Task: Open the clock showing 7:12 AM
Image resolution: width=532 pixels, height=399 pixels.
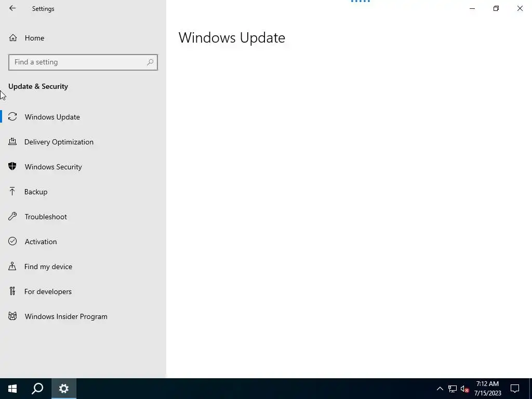Action: point(487,389)
